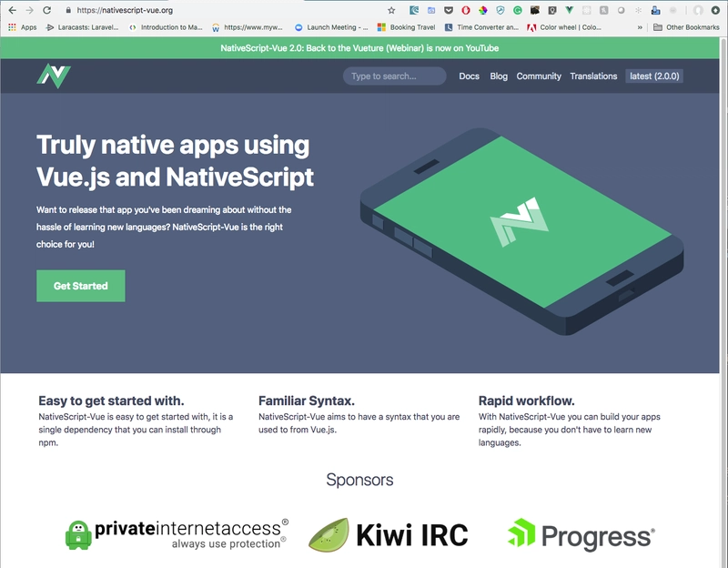Click the Chrome update arrow icon
The image size is (728, 568).
click(716, 10)
